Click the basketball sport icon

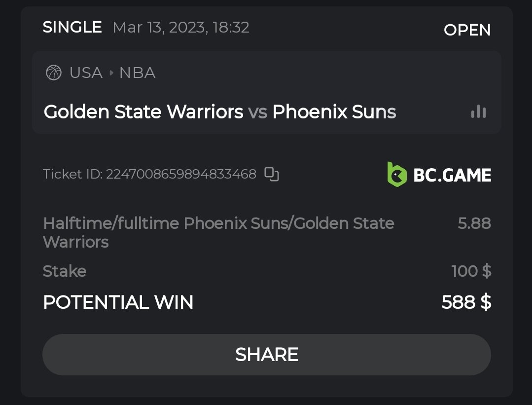tap(53, 73)
